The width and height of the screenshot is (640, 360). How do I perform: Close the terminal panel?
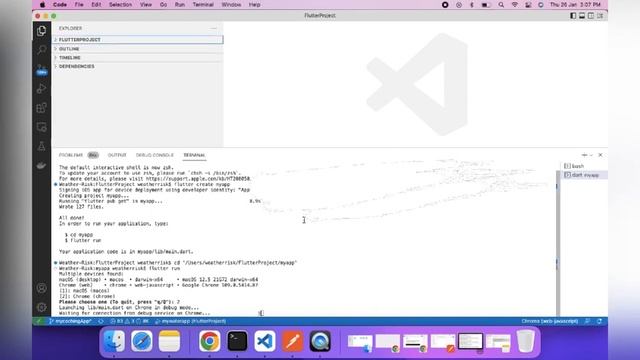600,155
